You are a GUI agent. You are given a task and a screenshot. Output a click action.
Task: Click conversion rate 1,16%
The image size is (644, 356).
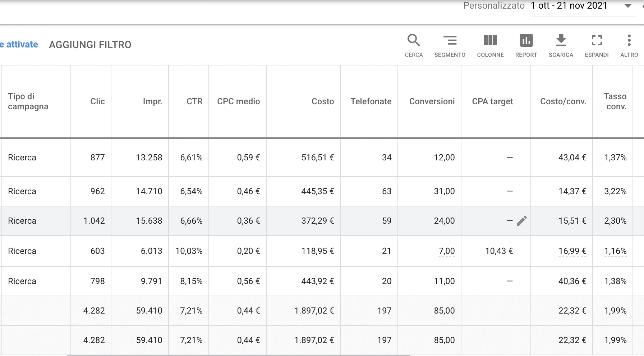pyautogui.click(x=615, y=251)
